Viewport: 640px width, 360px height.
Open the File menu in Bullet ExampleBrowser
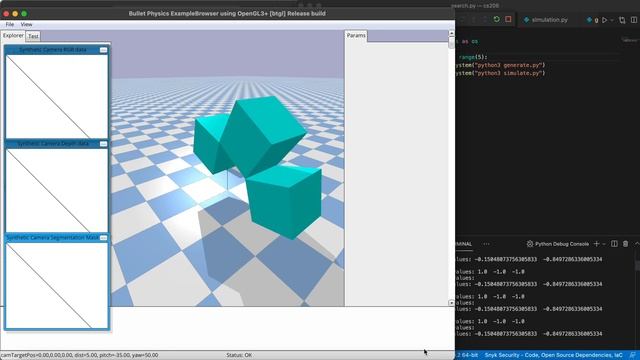point(9,24)
